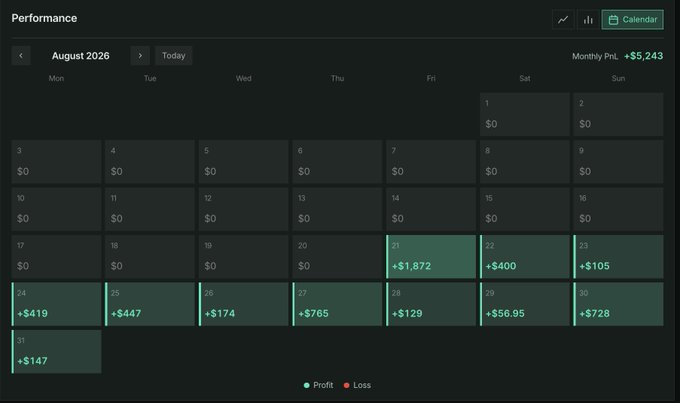Image resolution: width=680 pixels, height=403 pixels.
Task: Click the Sun column header
Action: 618,79
